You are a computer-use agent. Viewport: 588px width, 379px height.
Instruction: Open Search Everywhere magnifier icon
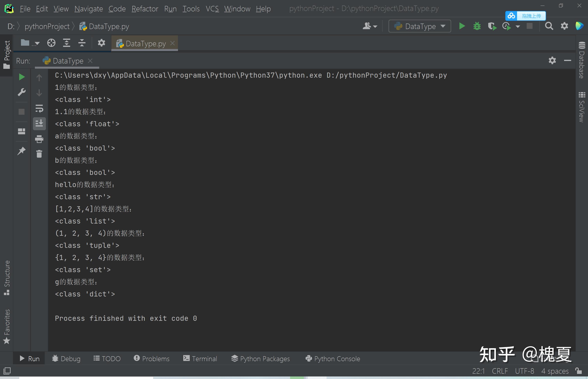(x=549, y=26)
